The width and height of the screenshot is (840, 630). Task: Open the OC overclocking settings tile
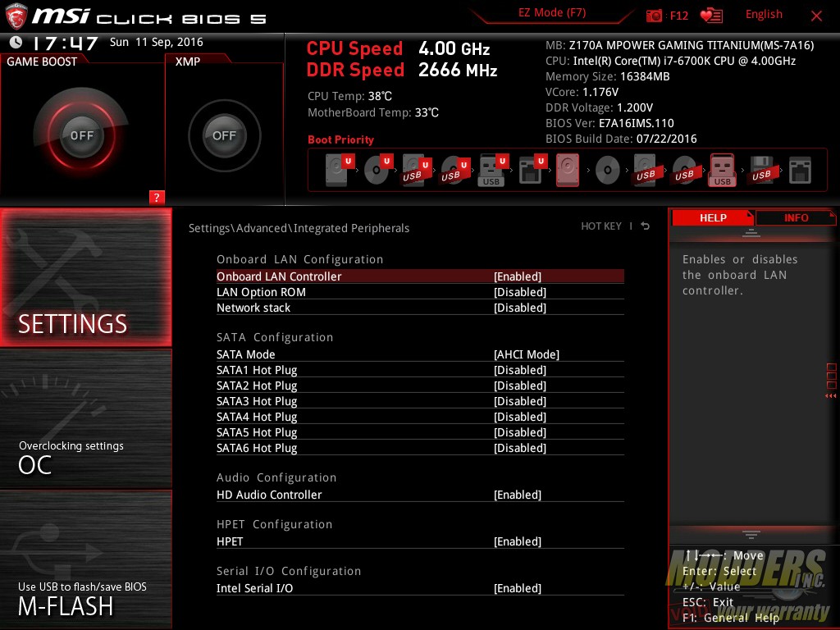coord(85,419)
